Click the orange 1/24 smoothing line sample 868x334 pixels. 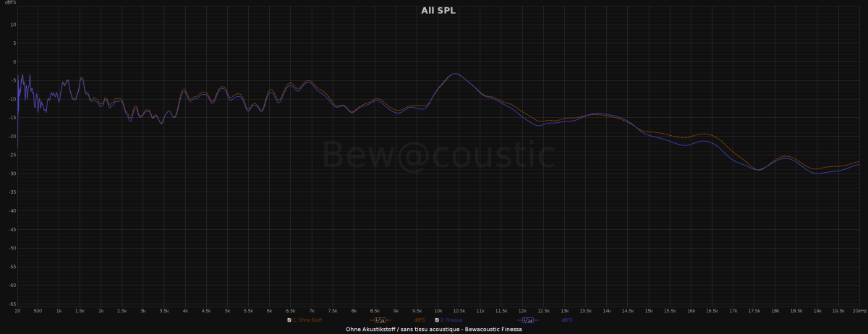[x=379, y=320]
